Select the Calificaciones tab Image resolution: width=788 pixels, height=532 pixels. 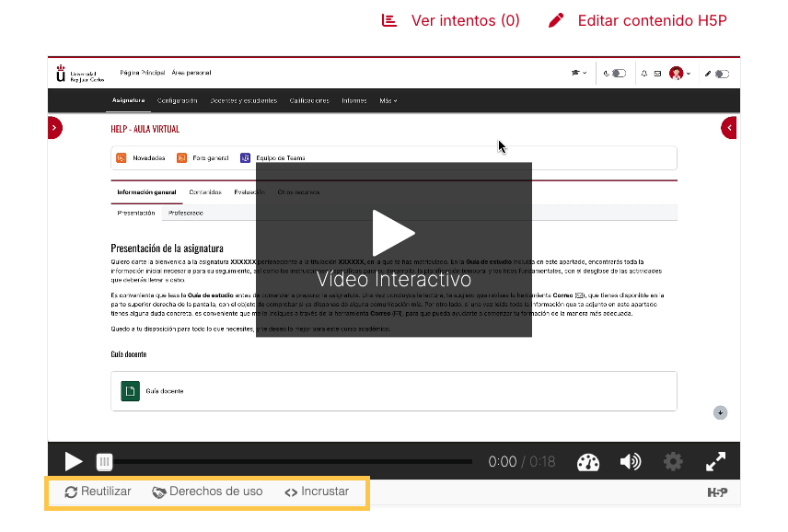(308, 101)
